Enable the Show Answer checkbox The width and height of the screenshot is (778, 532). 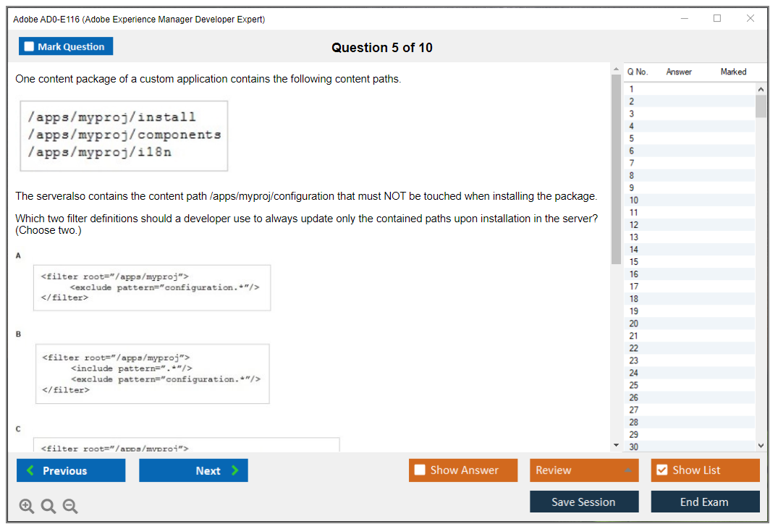coord(420,470)
